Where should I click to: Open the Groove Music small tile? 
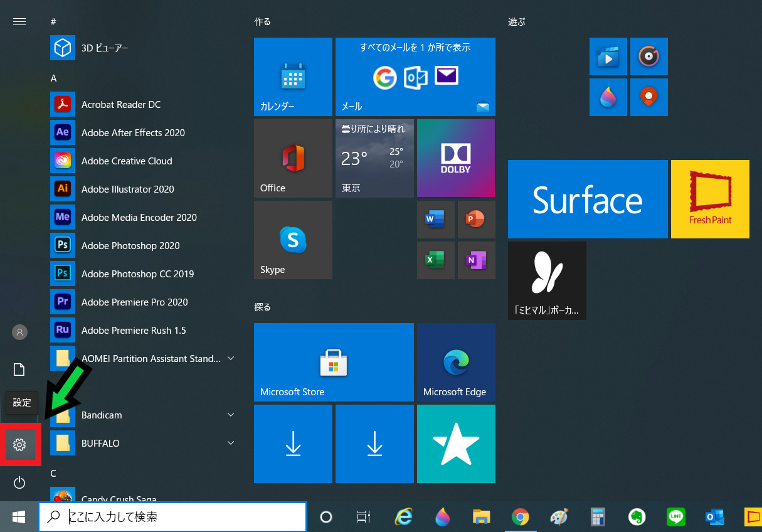pyautogui.click(x=649, y=56)
